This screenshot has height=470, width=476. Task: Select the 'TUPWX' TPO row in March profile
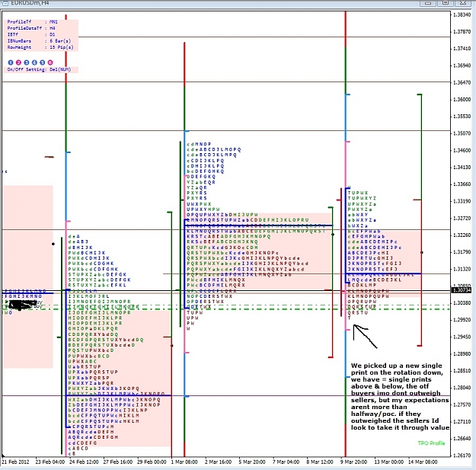tap(358, 193)
